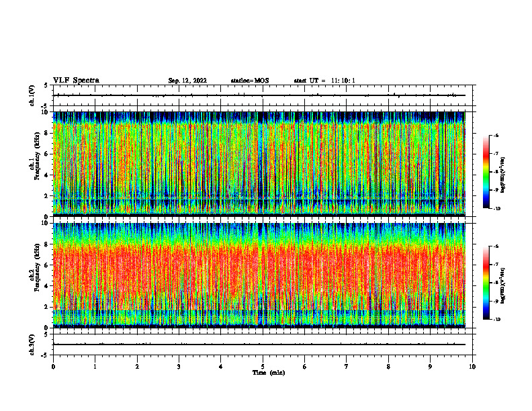
Task: Click the ch.2 spectrogram color bar
Action: pyautogui.click(x=486, y=283)
